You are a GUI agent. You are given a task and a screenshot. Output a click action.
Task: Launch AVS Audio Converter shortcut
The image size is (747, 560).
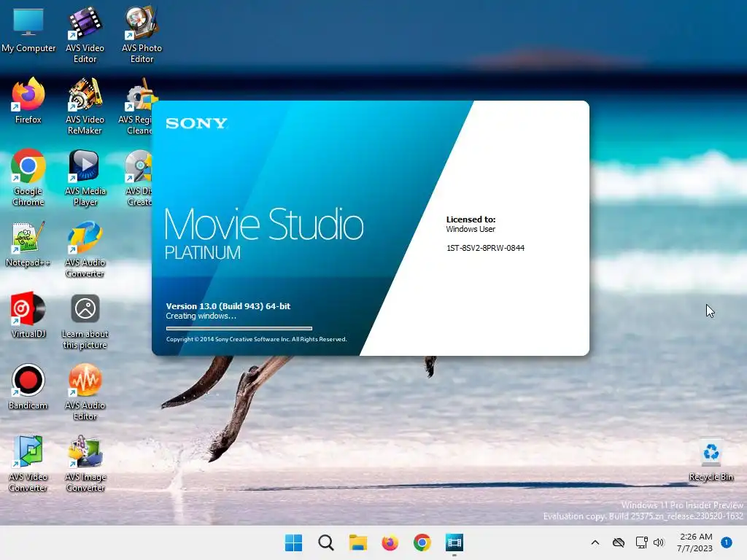(85, 249)
